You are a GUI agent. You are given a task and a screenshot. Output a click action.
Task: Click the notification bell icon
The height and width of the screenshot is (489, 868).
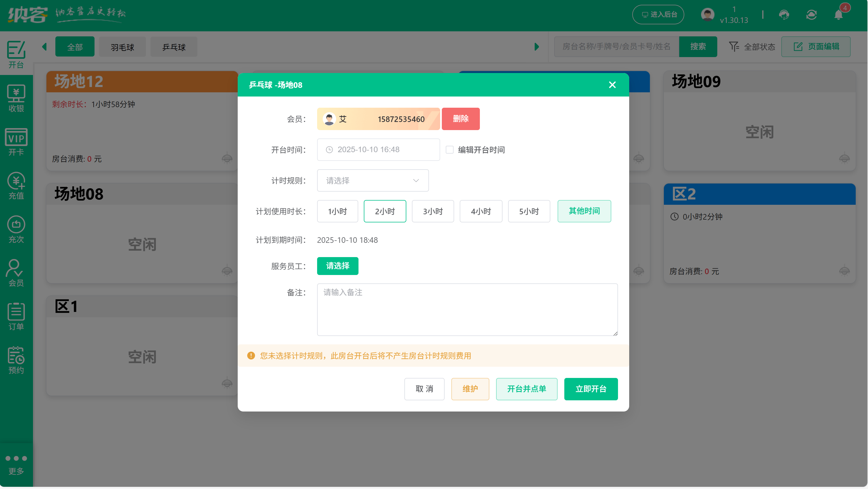(x=838, y=15)
